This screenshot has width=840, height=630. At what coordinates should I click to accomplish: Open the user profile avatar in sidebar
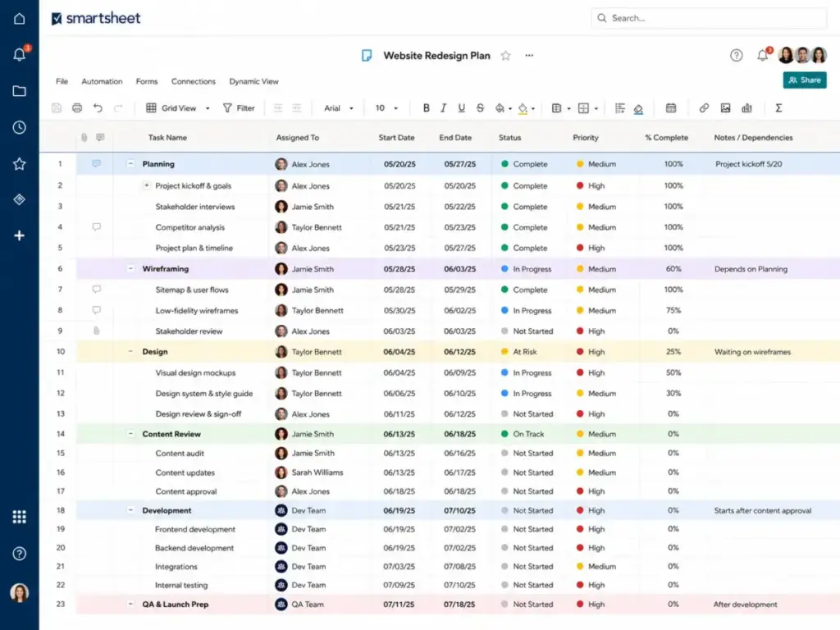point(20,592)
